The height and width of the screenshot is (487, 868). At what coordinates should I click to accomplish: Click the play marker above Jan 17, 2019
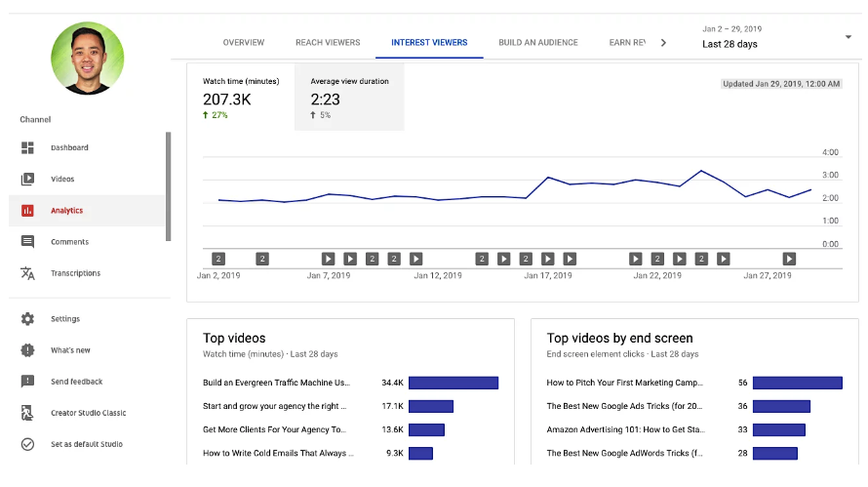click(x=547, y=259)
